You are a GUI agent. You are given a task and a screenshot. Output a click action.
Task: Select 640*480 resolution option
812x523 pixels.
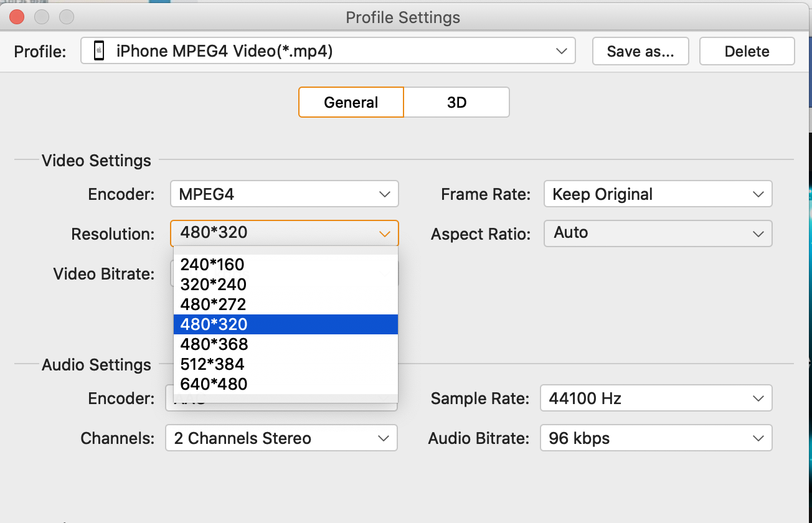(x=286, y=384)
